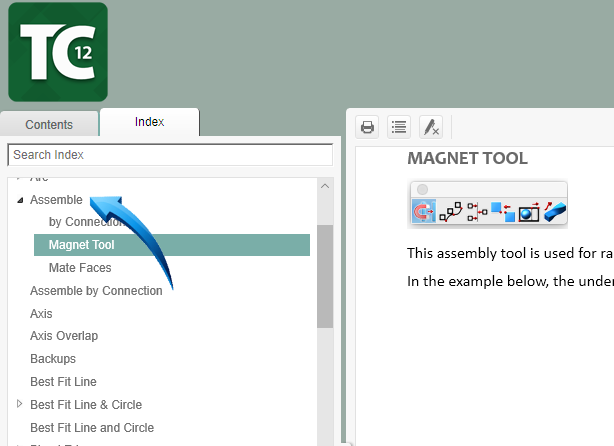
Task: Click the TC 12 logo
Action: (58, 52)
